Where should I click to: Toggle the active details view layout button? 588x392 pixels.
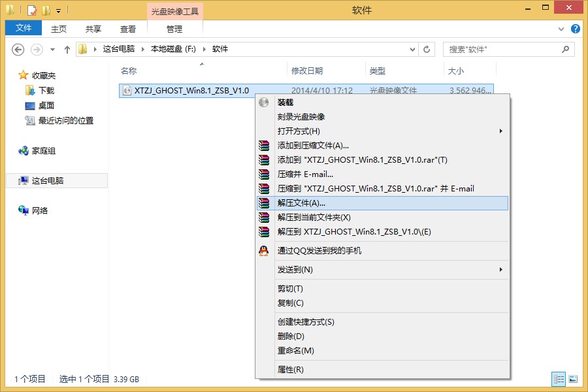(559, 379)
